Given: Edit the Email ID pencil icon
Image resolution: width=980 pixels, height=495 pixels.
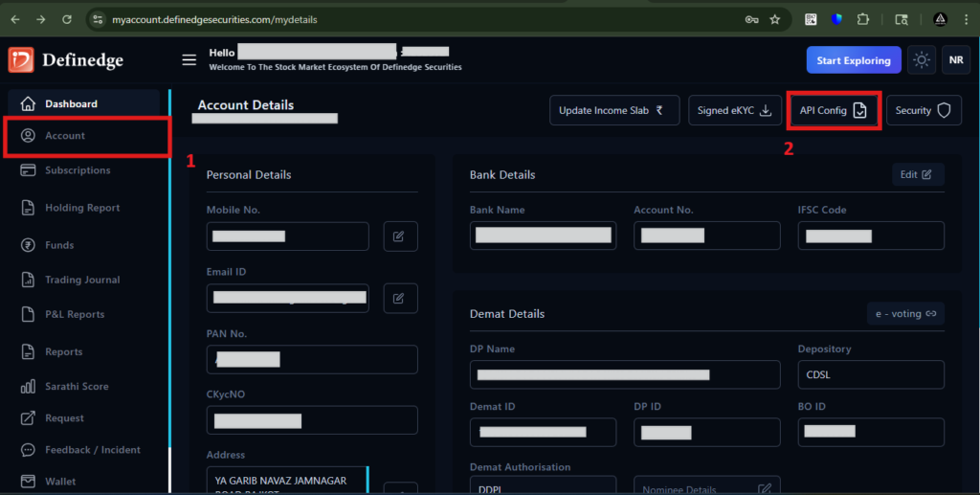Looking at the screenshot, I should point(401,298).
